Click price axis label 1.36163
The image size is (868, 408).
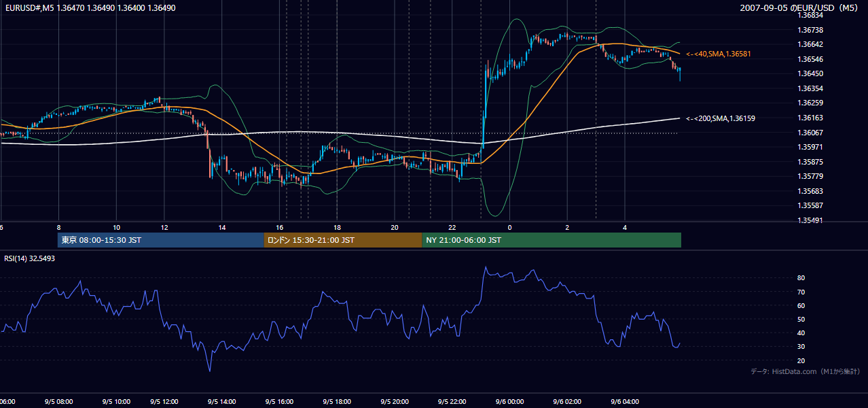[x=810, y=118]
